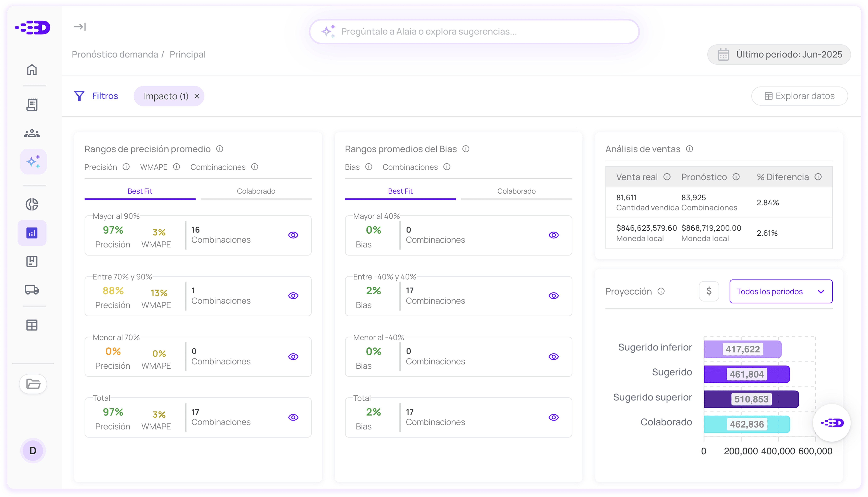Open the Home sidebar icon

tap(32, 70)
